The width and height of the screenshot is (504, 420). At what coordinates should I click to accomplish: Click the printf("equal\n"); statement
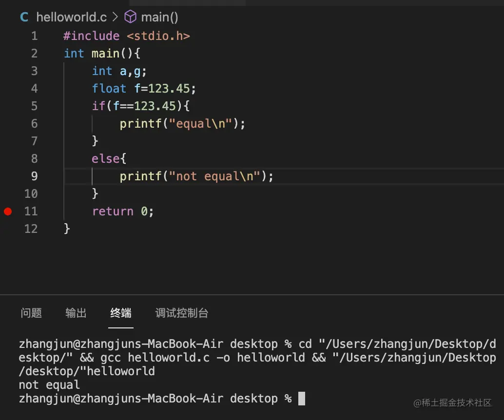pos(183,124)
